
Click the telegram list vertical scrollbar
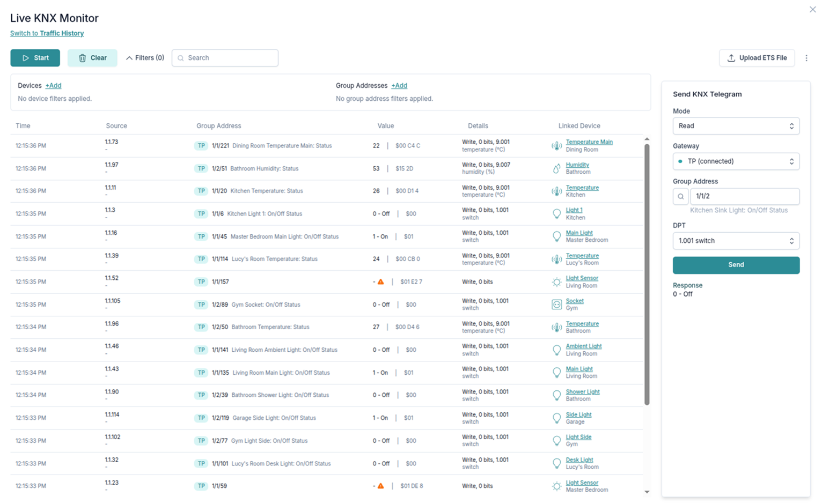pos(647,273)
